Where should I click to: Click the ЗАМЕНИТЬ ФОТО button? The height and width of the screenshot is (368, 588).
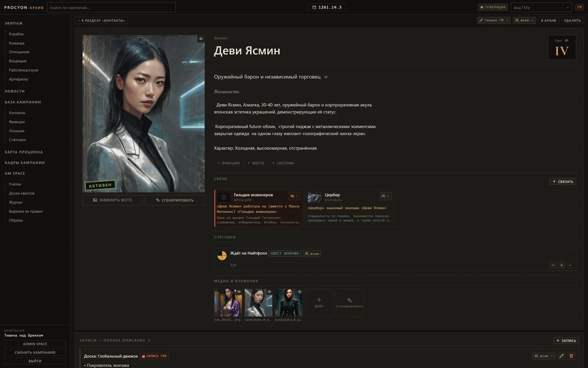click(112, 200)
